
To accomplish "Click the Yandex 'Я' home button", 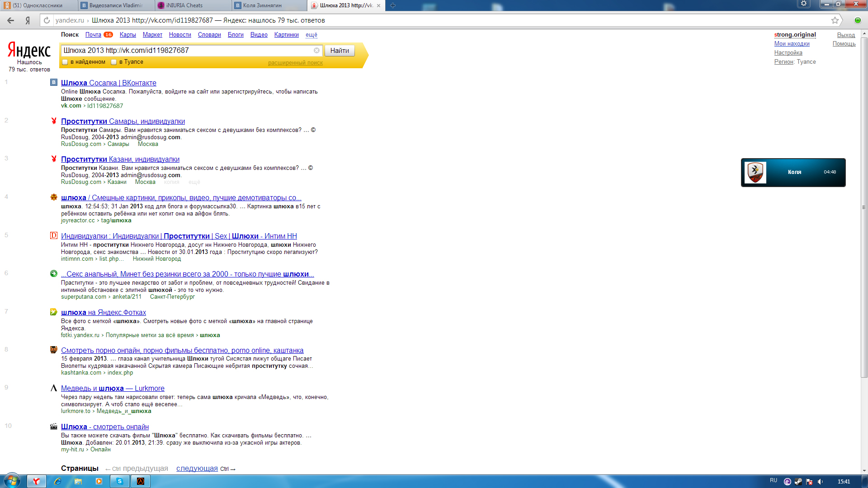I will 28,20.
